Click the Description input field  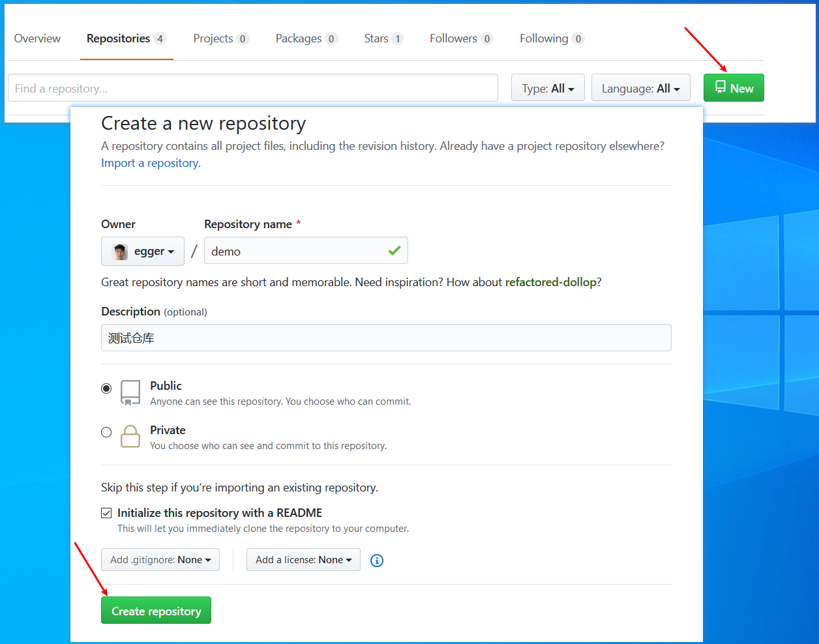pyautogui.click(x=386, y=338)
